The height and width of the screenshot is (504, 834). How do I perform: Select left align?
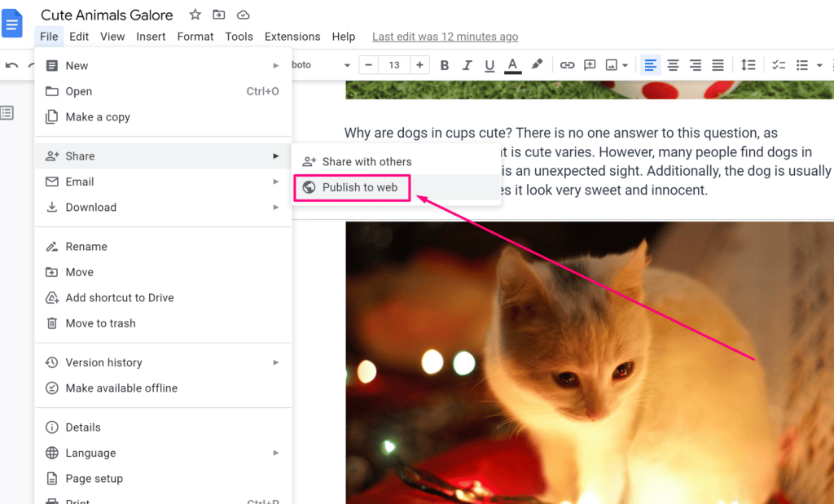click(650, 65)
